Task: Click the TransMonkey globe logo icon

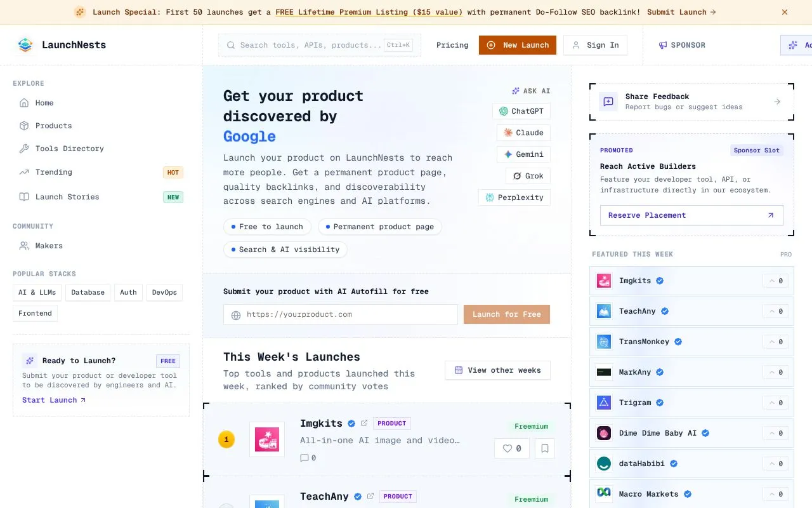Action: pos(604,342)
